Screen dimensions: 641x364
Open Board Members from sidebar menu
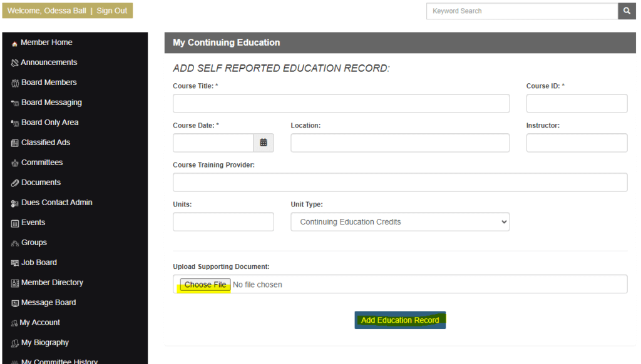tap(48, 83)
